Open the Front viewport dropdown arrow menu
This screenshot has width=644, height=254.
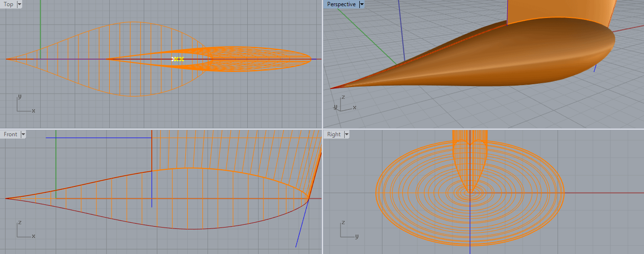pos(24,134)
